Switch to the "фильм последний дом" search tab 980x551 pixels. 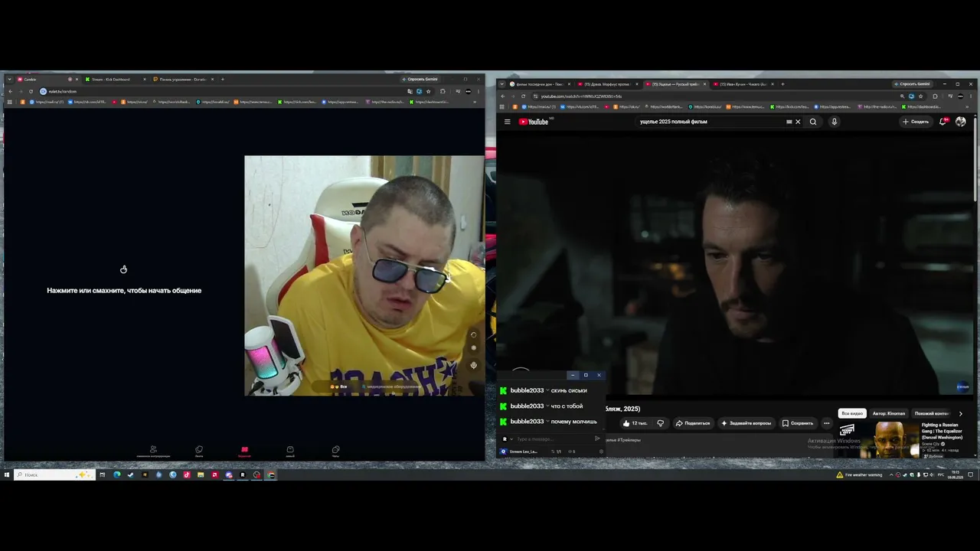click(540, 84)
